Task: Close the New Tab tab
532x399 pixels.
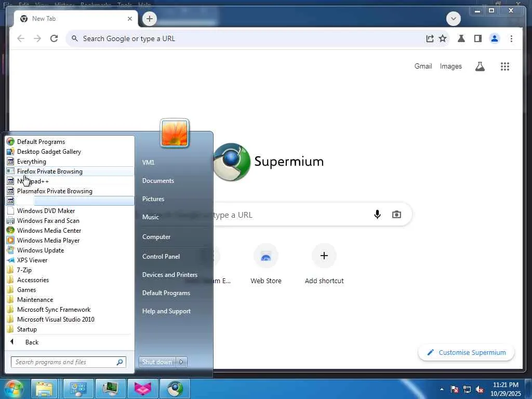Action: tap(129, 19)
